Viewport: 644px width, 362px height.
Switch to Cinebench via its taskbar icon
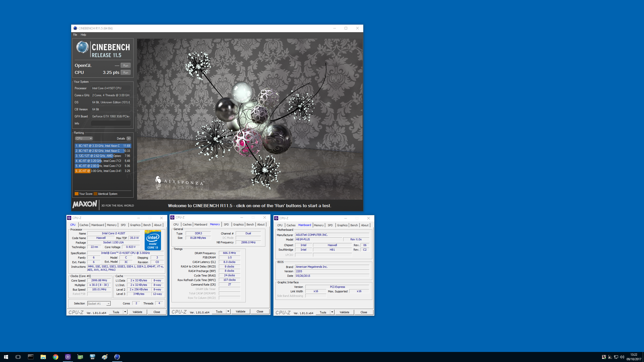(x=117, y=357)
